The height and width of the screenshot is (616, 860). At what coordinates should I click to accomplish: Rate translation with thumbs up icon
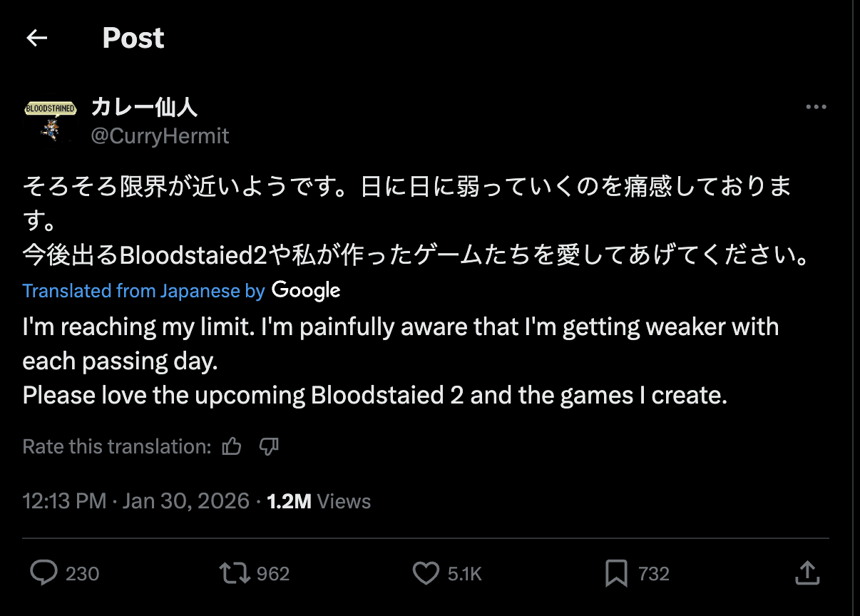coord(232,447)
